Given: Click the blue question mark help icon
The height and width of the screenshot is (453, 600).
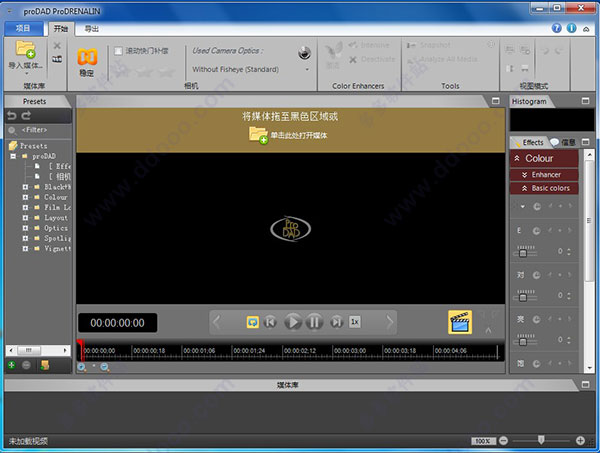Looking at the screenshot, I should point(557,28).
